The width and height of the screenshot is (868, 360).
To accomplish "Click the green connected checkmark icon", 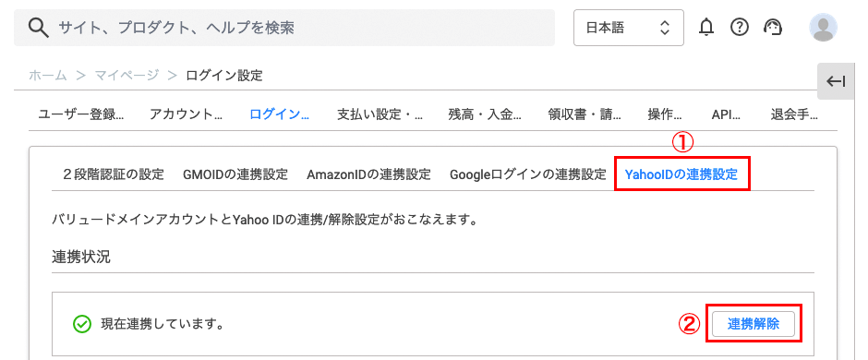I will pos(82,324).
